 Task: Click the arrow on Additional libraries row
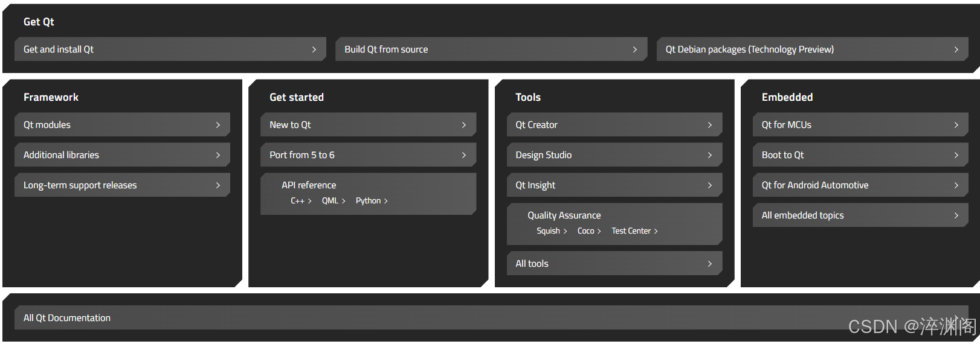218,155
